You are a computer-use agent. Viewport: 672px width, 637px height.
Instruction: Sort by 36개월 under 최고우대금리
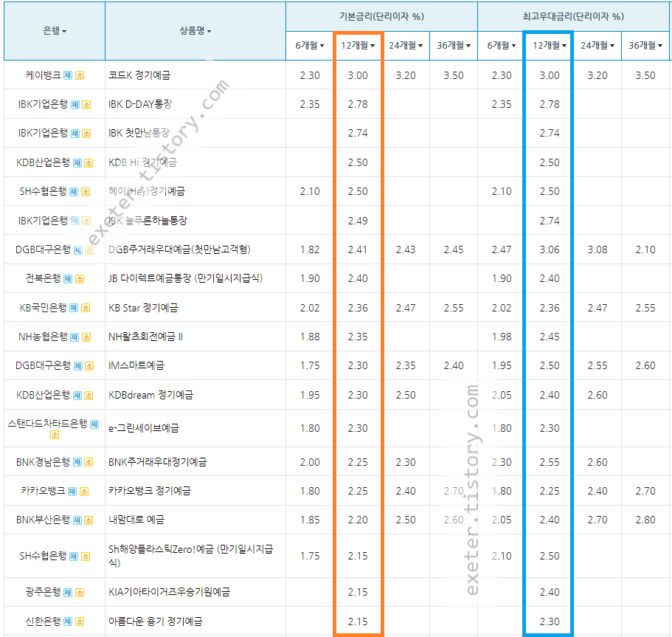click(645, 46)
